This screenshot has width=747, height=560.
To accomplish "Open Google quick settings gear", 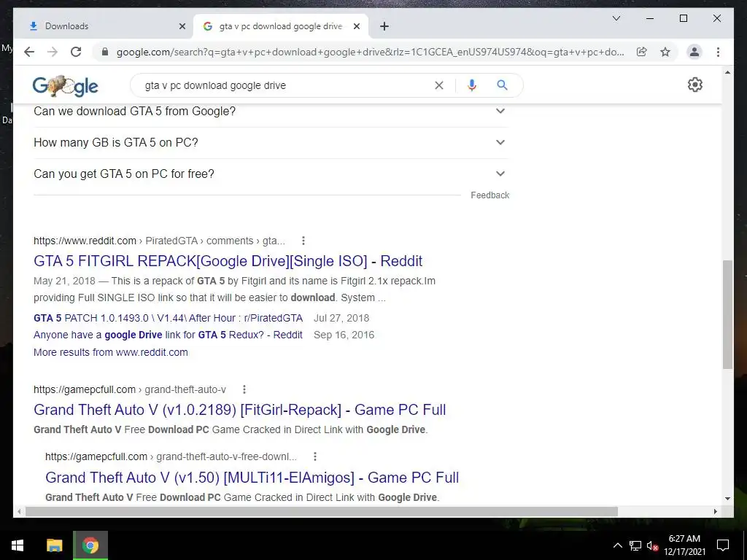I will point(695,85).
